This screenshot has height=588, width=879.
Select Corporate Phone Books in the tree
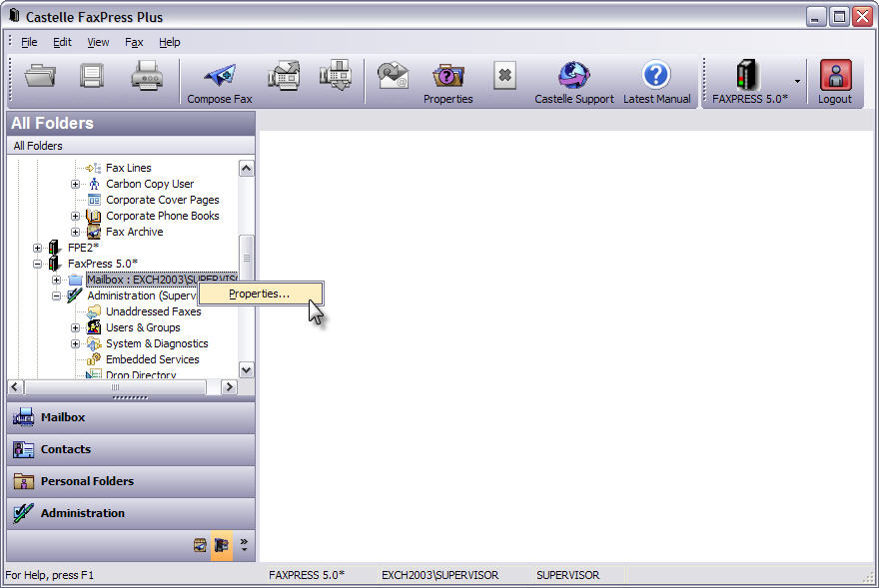click(x=163, y=216)
